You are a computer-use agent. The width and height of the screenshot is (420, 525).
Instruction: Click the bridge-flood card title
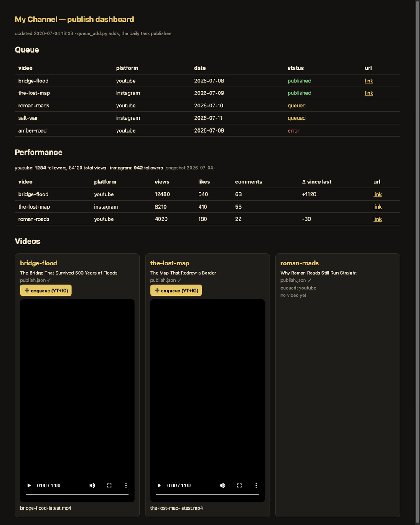coord(38,263)
